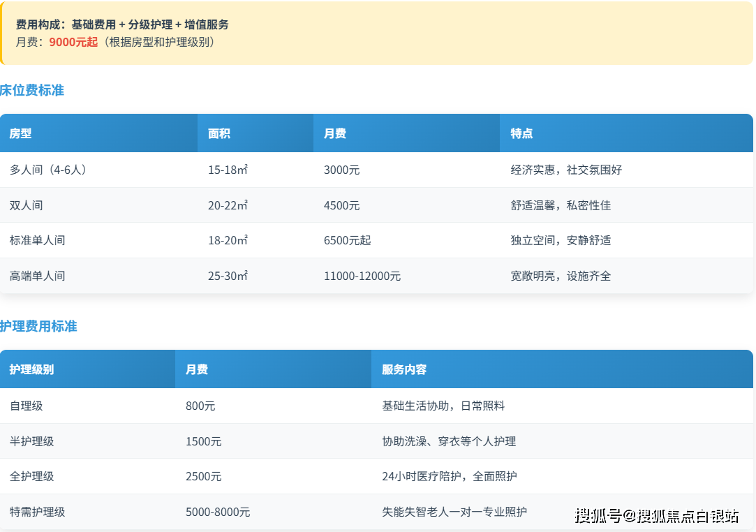Click the 护理费用标准 section heading
The image size is (756, 532).
tap(38, 326)
